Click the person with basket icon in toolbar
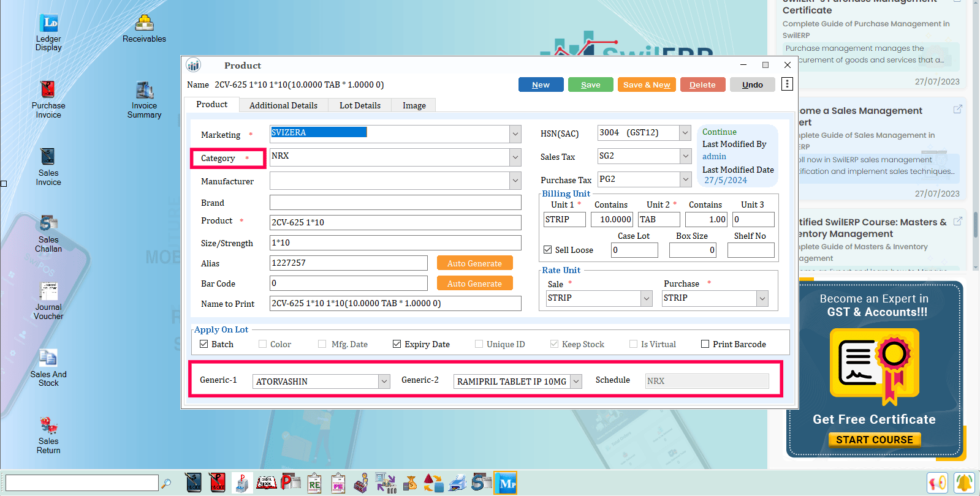 tap(362, 483)
